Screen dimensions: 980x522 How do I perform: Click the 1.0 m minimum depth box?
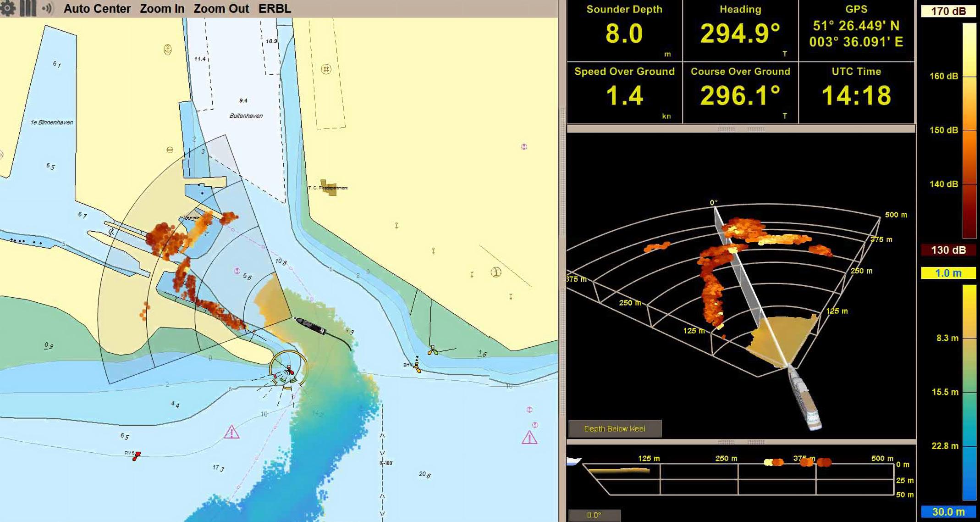pyautogui.click(x=948, y=273)
